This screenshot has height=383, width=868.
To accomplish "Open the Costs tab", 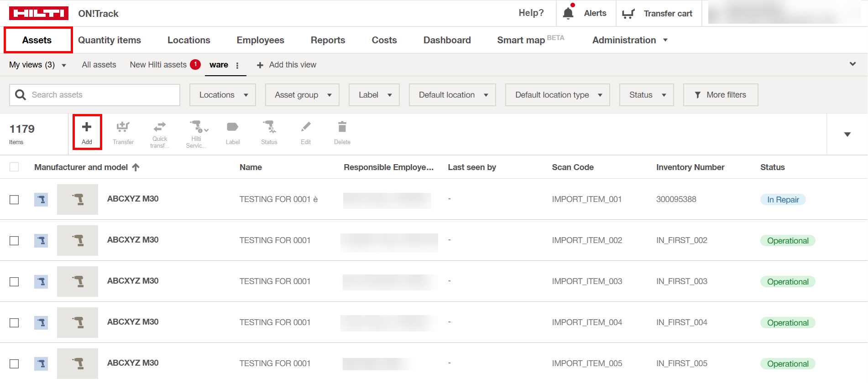I will point(384,40).
